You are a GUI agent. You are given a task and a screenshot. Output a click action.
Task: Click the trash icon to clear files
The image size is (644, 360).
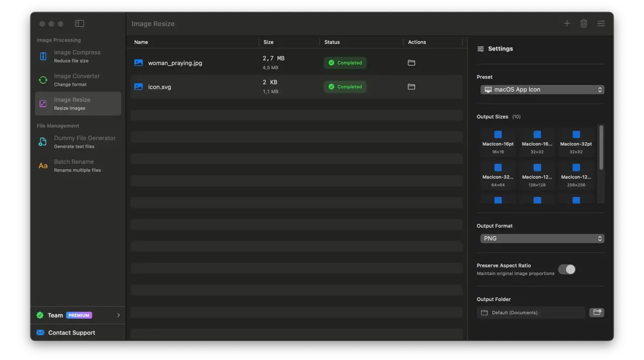click(583, 23)
